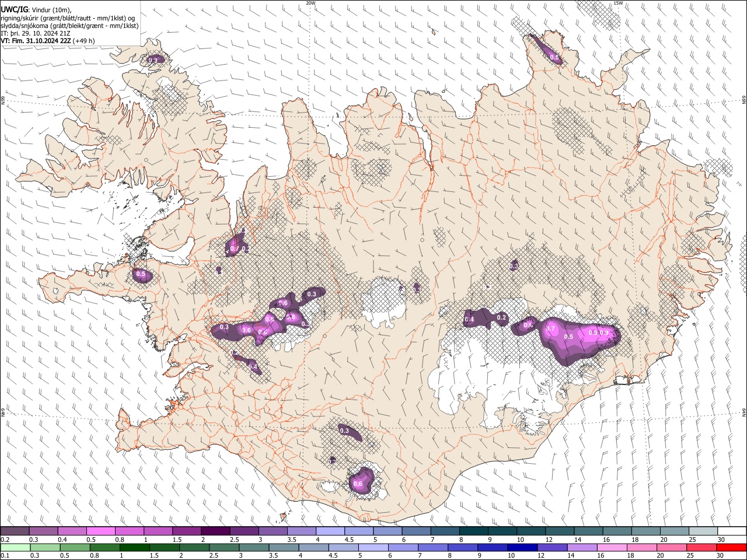Click the '(+49 h)' forecast offset text
The height and width of the screenshot is (560, 747).
click(84, 41)
